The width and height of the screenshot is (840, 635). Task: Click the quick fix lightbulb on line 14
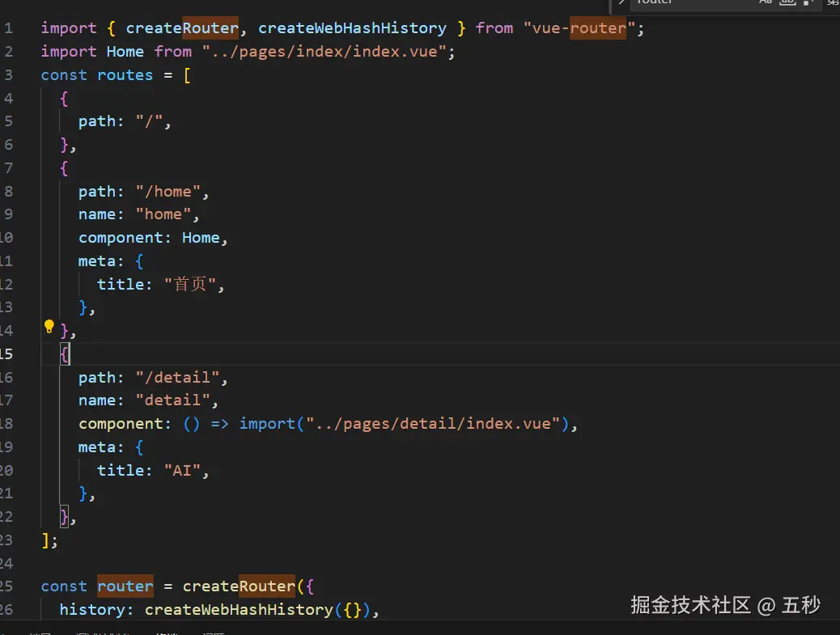[x=49, y=327]
